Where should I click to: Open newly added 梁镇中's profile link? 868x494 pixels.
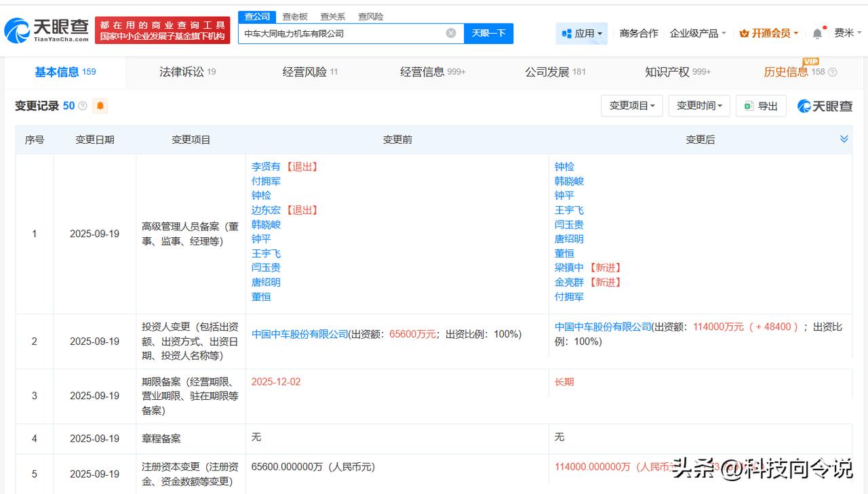569,268
